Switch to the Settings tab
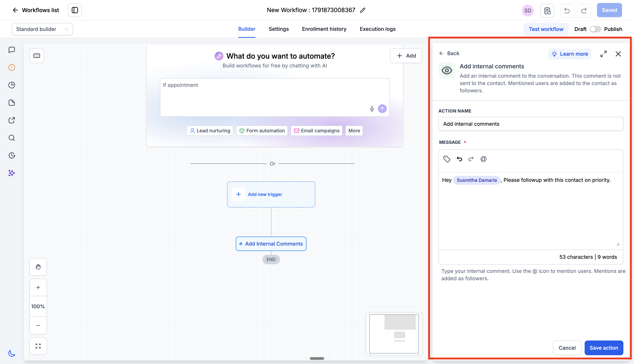This screenshot has width=634, height=364. coord(278,29)
